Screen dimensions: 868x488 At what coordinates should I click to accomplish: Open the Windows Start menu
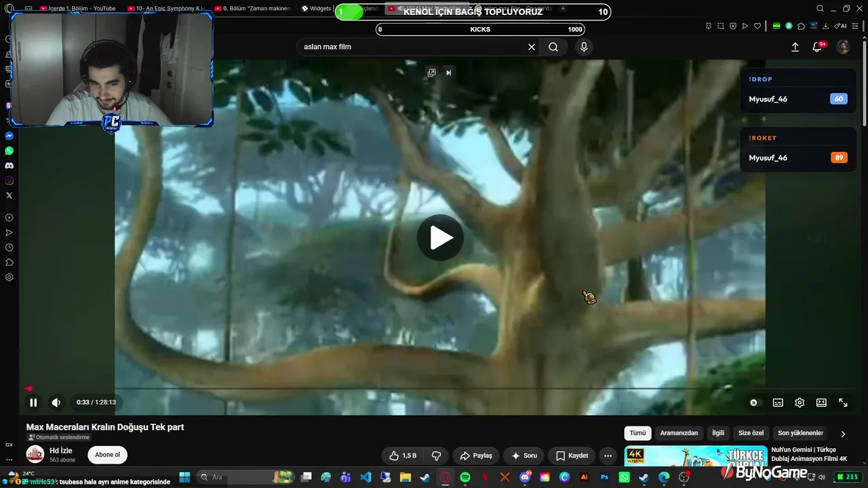pos(184,477)
